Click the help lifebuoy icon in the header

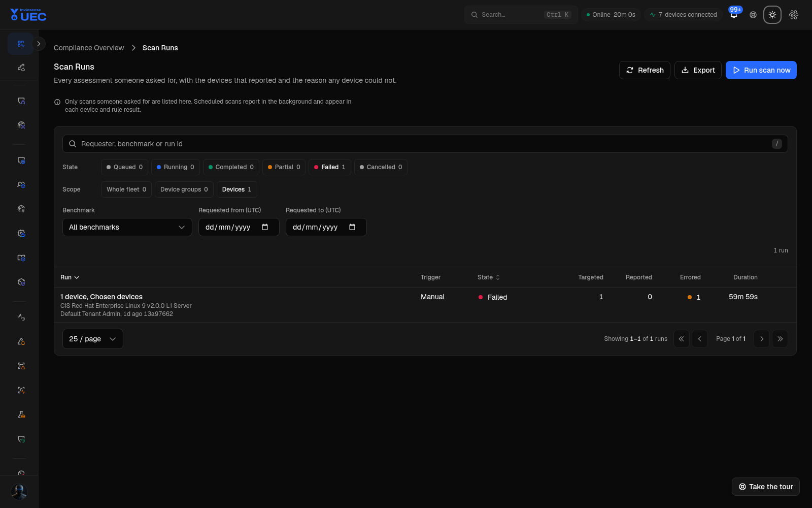click(753, 15)
